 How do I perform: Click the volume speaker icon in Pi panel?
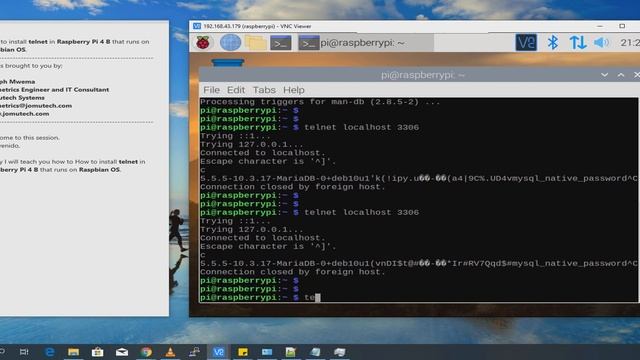(601, 42)
